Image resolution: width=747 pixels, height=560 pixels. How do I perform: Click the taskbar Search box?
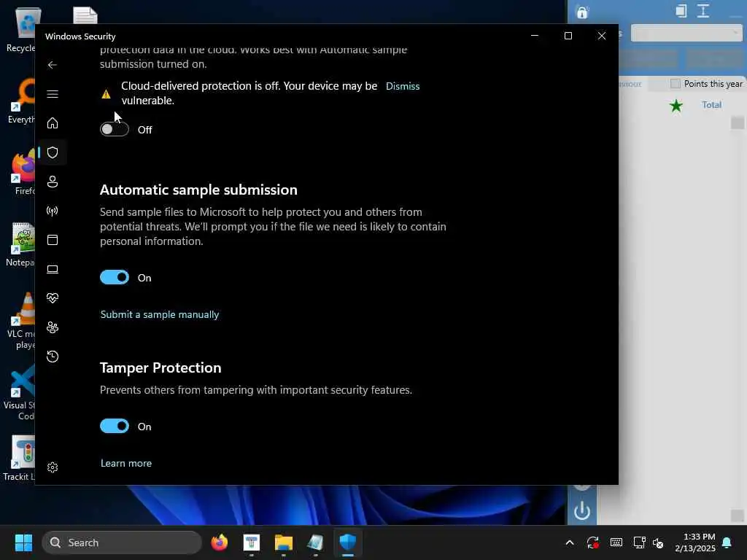pyautogui.click(x=122, y=542)
